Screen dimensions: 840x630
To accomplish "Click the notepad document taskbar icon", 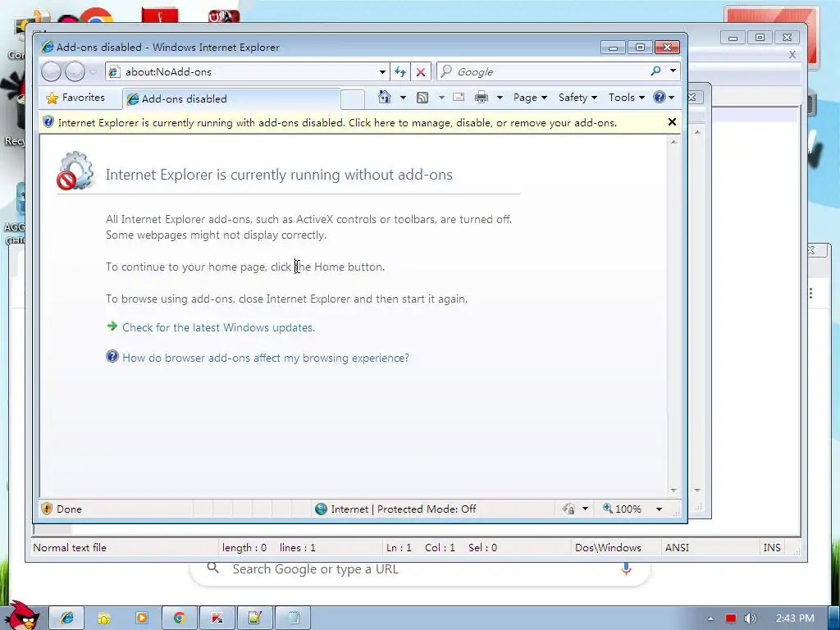I will [293, 618].
